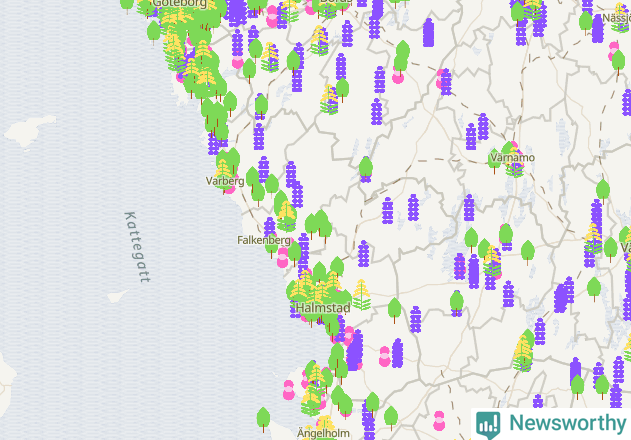Click the Kattegatt sea label
The width and height of the screenshot is (631, 440).
tap(137, 247)
